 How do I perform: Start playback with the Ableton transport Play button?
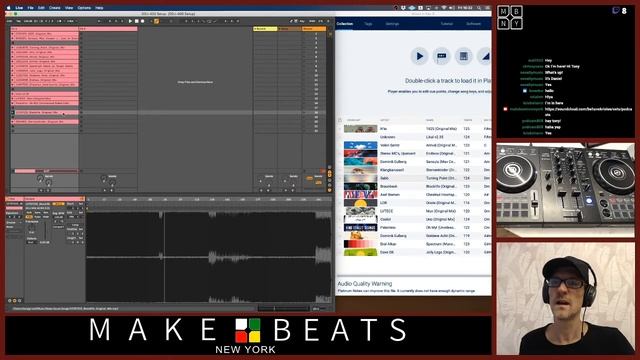click(130, 21)
